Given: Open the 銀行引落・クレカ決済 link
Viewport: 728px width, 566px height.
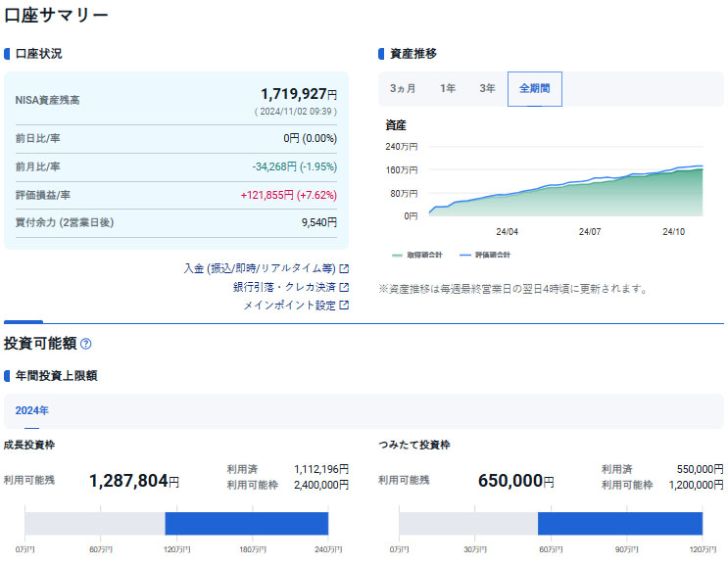Looking at the screenshot, I should pos(284,287).
